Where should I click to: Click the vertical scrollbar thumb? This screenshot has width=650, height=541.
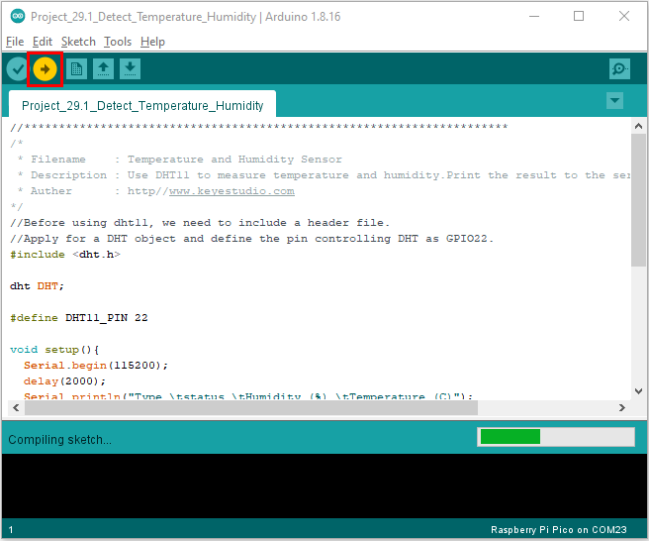tap(638, 200)
